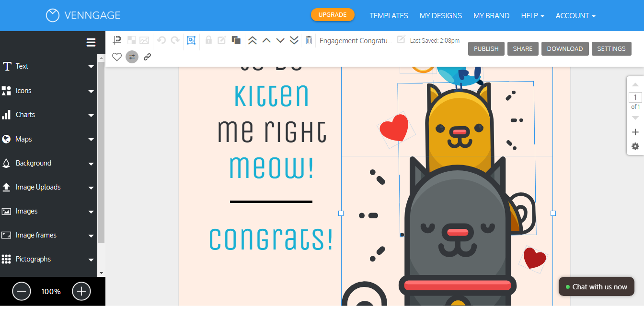Image resolution: width=644 pixels, height=321 pixels.
Task: Click the alignment guide icon in toolbar
Action: coord(117,40)
